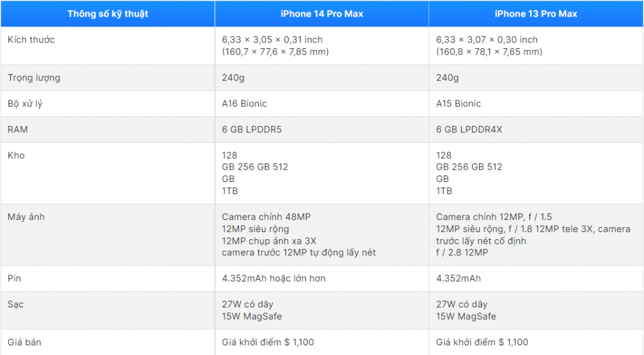
Task: Select the "Kho" row label
Action: [16, 155]
